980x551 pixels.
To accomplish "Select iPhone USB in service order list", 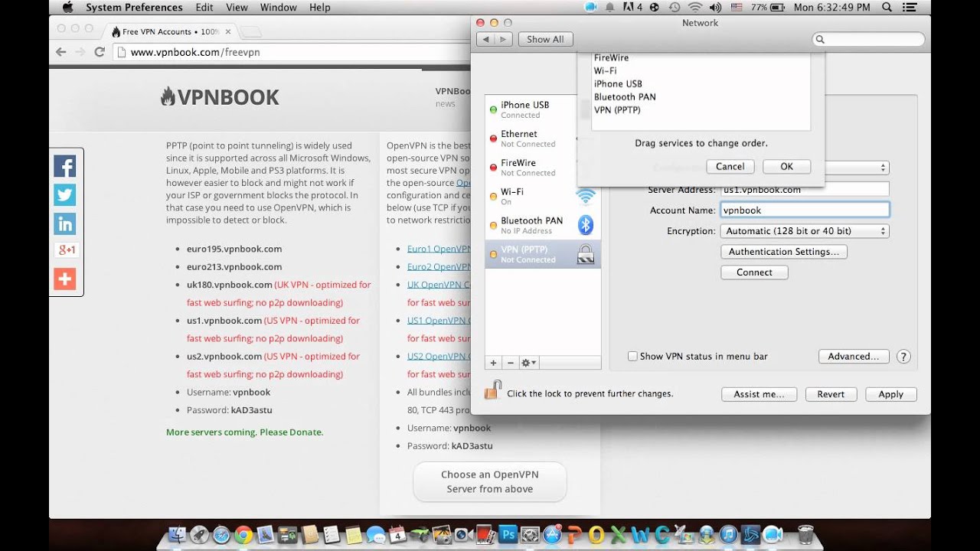I will click(701, 84).
